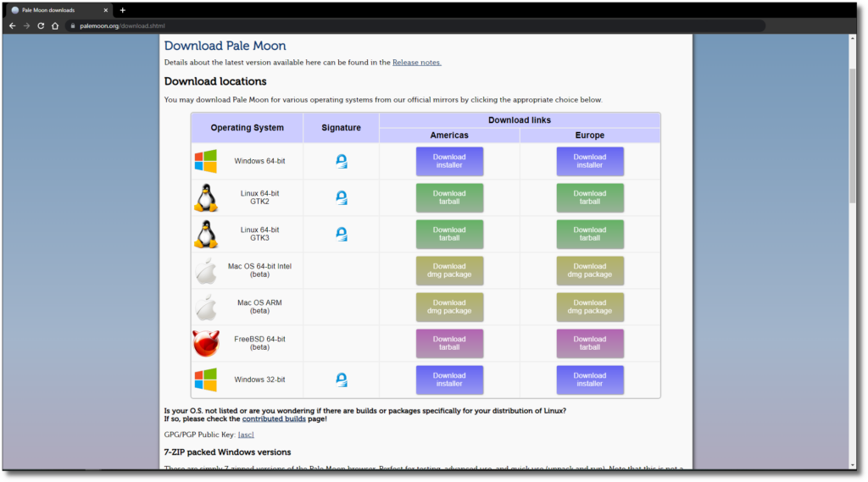The image size is (868, 482).
Task: Download Mac OS ARM dmg from Americas
Action: point(449,307)
